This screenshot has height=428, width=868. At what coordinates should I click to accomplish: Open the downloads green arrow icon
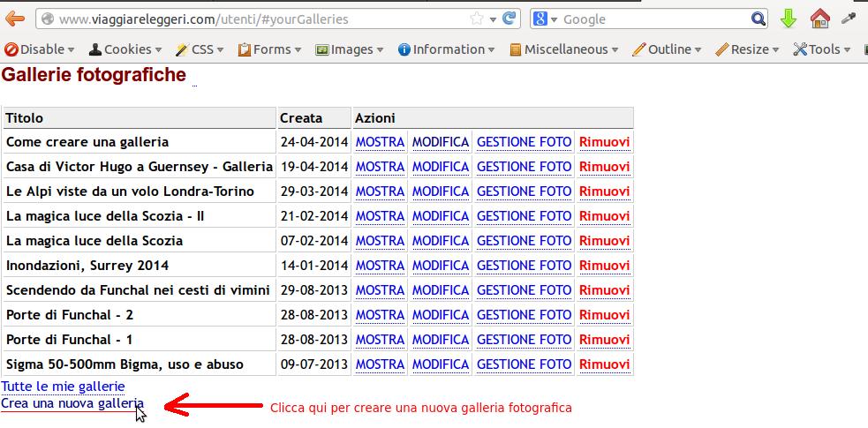tap(789, 19)
